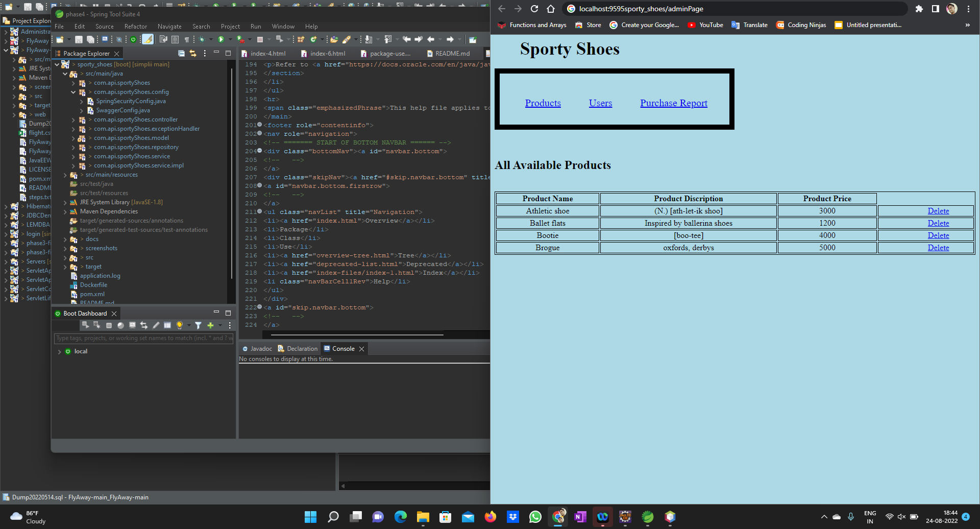Open the filter icon in Boot Dashboard

[x=198, y=325]
